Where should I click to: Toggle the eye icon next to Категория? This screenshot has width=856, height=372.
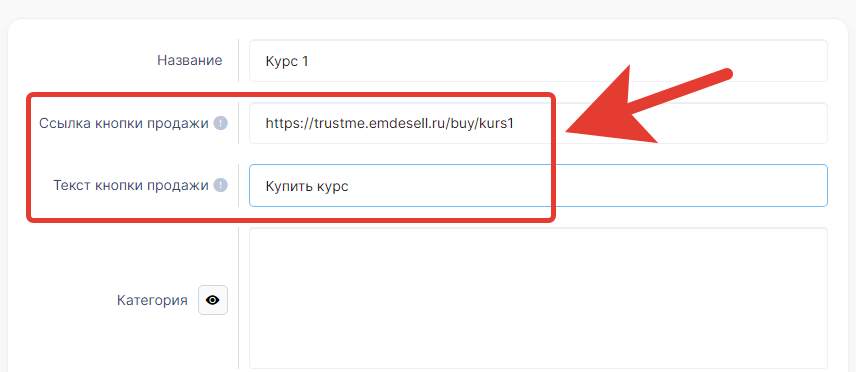[213, 300]
